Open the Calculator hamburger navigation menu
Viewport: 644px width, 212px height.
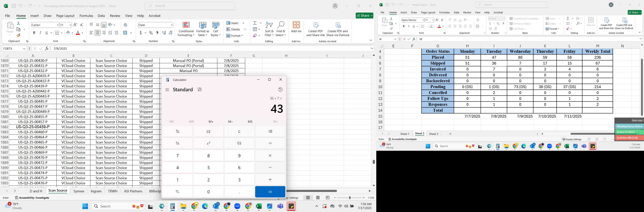tap(167, 90)
